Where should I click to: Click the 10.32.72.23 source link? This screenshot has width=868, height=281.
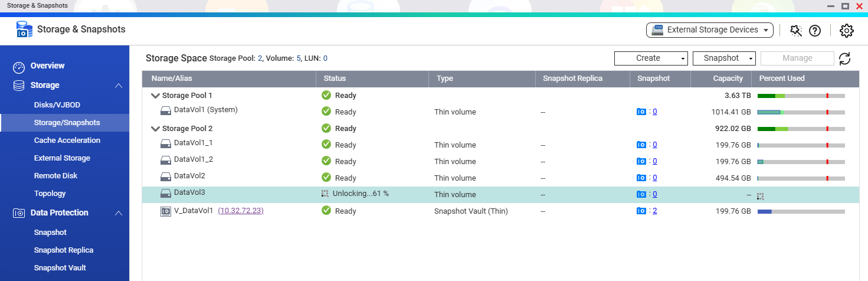[x=241, y=211]
